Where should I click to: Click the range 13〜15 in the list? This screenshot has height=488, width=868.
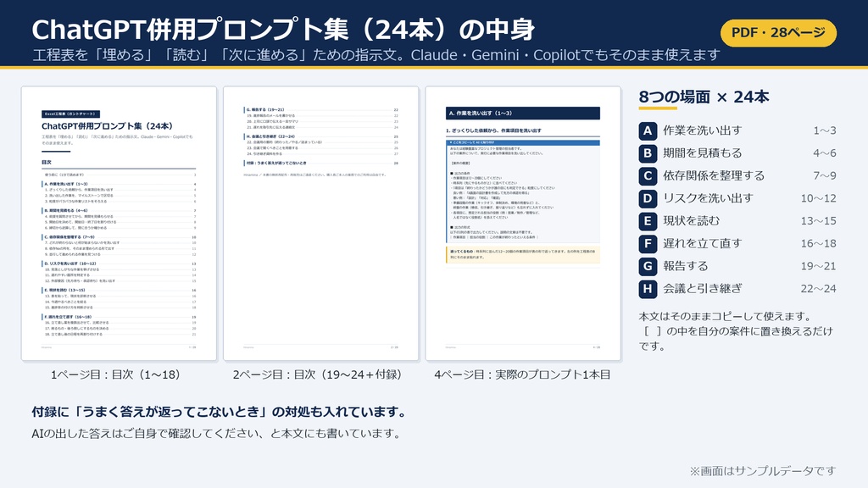(x=818, y=221)
